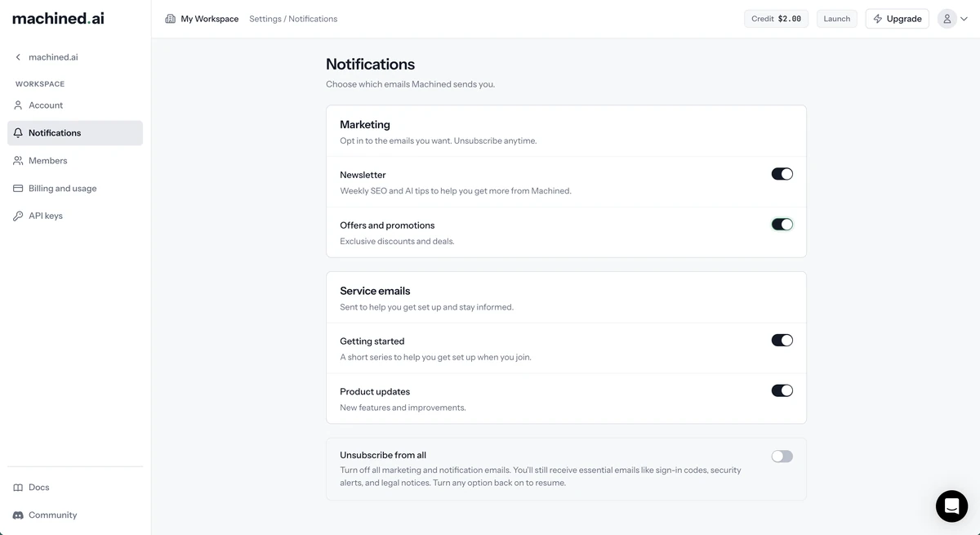Click the Notifications bell icon
This screenshot has width=980, height=535.
[18, 133]
